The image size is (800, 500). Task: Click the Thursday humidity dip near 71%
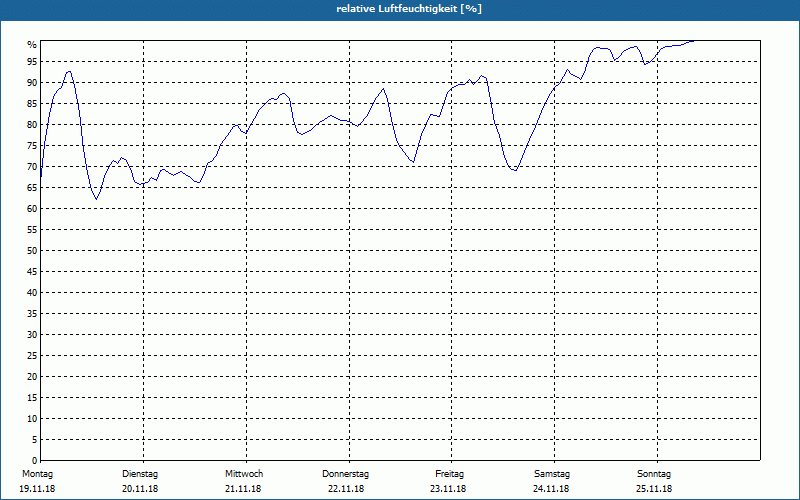coord(413,162)
